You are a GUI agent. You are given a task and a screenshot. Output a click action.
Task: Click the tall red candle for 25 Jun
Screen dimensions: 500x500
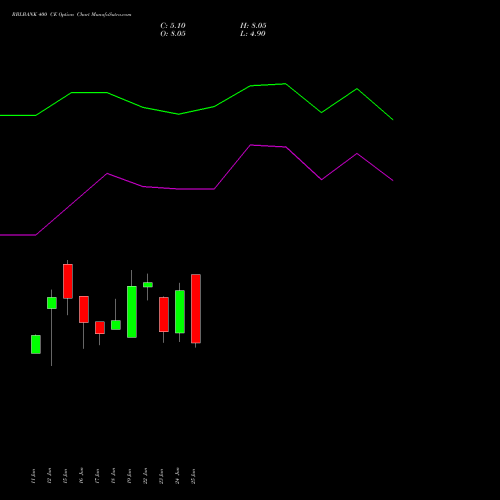196,309
